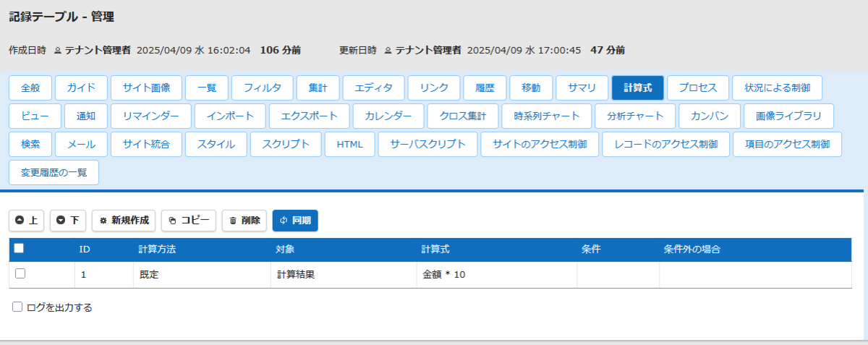Open the 変更履歴の一覧 tab

coord(54,172)
